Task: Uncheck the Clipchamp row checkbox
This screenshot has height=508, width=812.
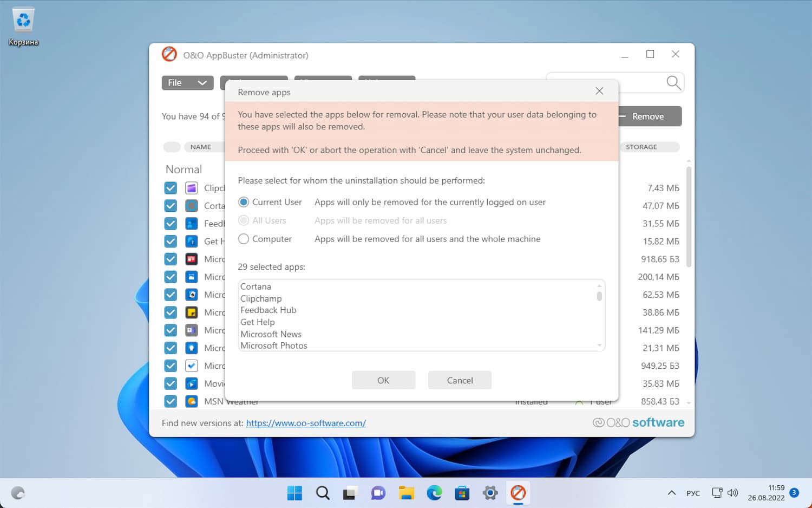Action: tap(171, 188)
